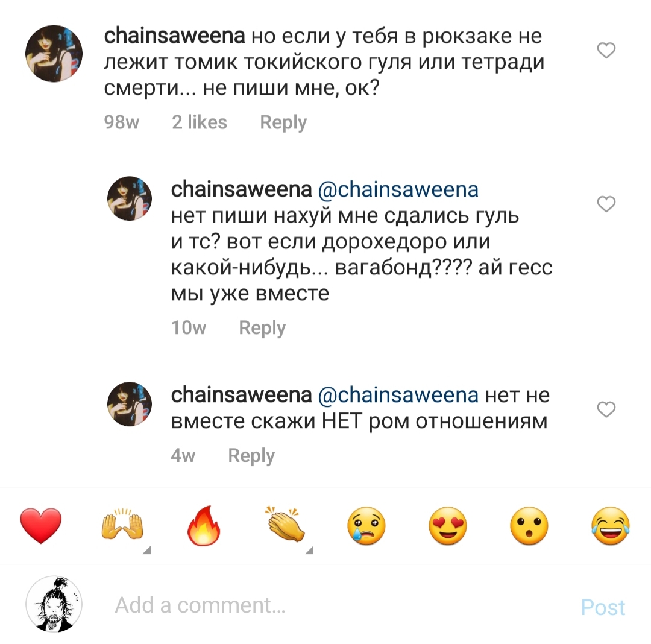The width and height of the screenshot is (651, 644).
Task: Insert the crying face emoji
Action: tap(366, 526)
